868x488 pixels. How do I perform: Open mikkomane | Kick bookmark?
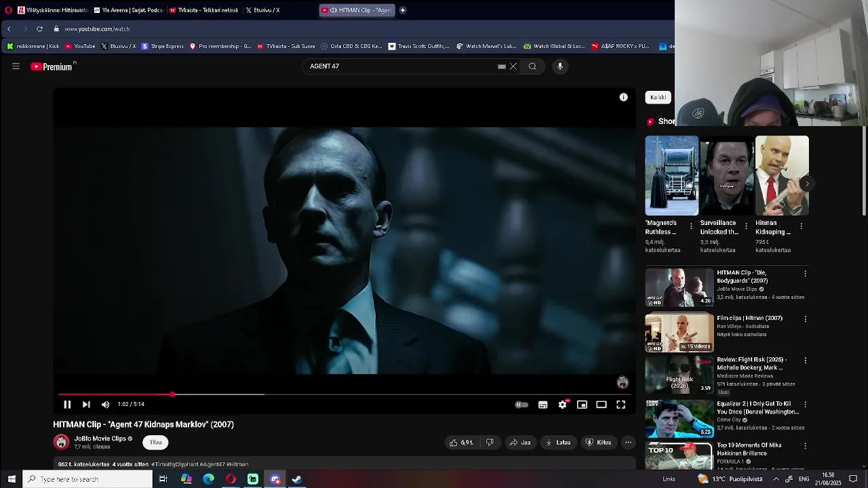(33, 46)
